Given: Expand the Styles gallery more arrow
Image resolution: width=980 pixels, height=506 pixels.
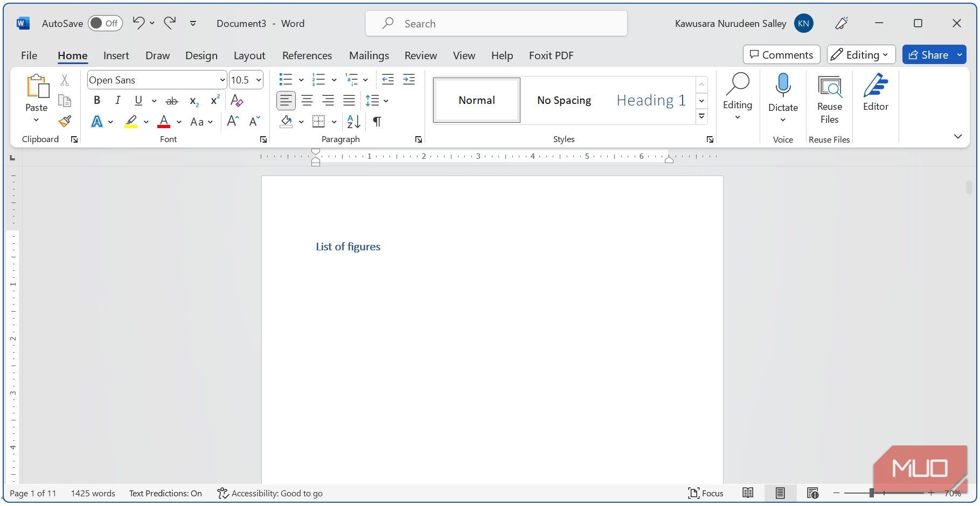Looking at the screenshot, I should (x=701, y=116).
